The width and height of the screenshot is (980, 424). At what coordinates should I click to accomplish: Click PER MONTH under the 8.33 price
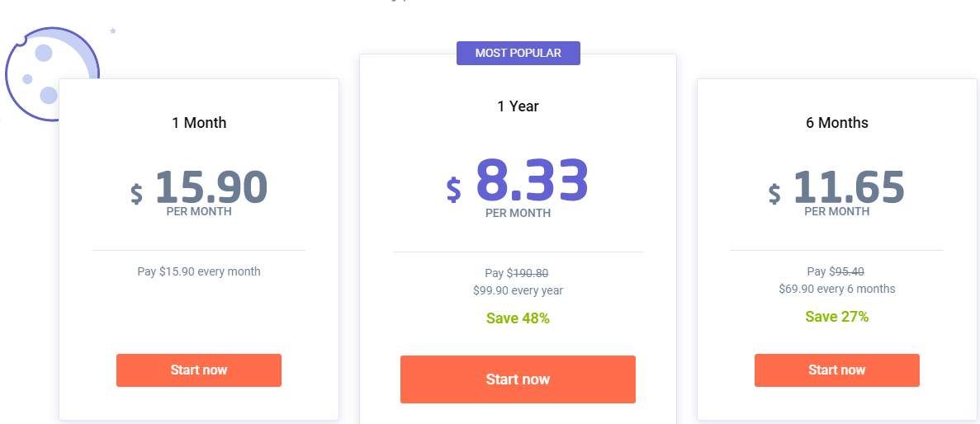pyautogui.click(x=518, y=214)
